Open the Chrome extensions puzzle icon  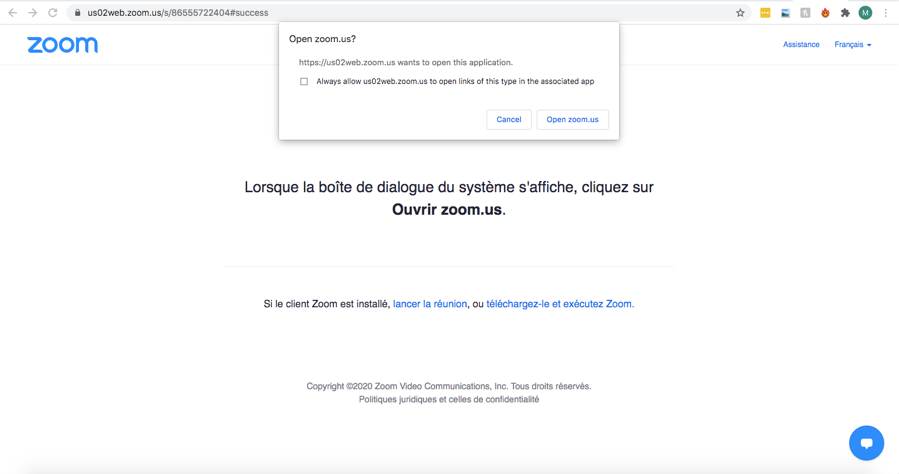[845, 13]
